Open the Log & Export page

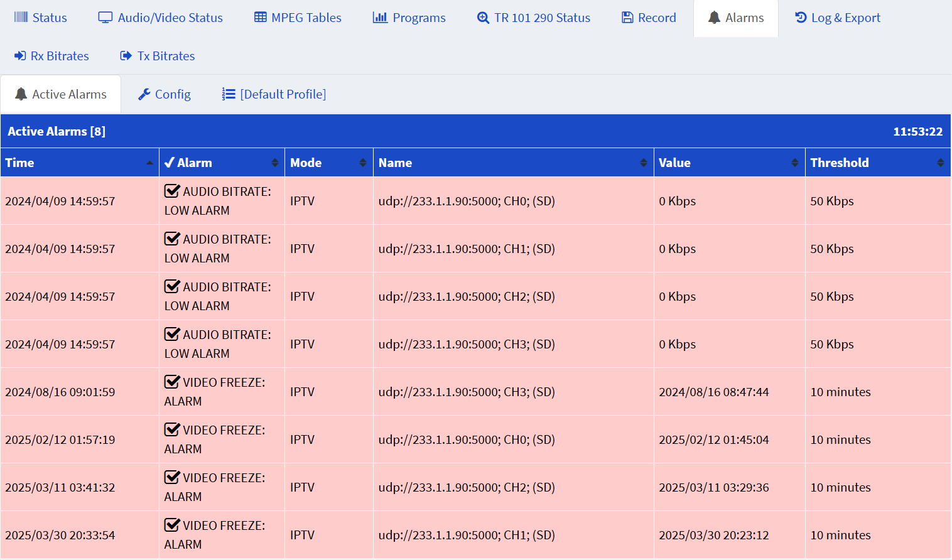(838, 18)
